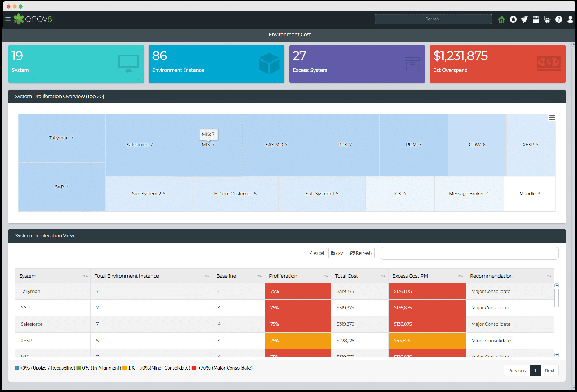The image size is (577, 392).
Task: Click the presentation board icon in header
Action: pos(547,19)
